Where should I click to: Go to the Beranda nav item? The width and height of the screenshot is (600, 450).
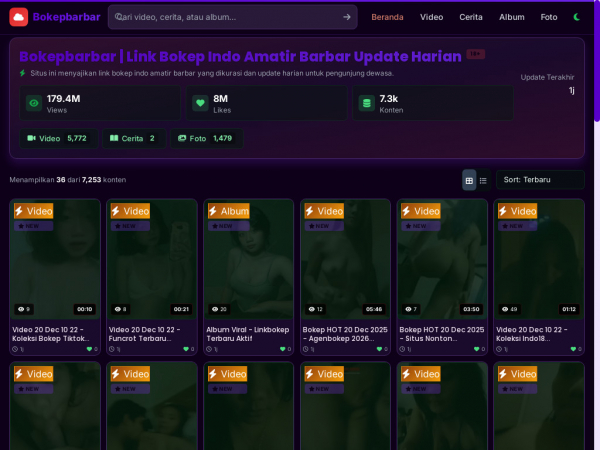387,17
